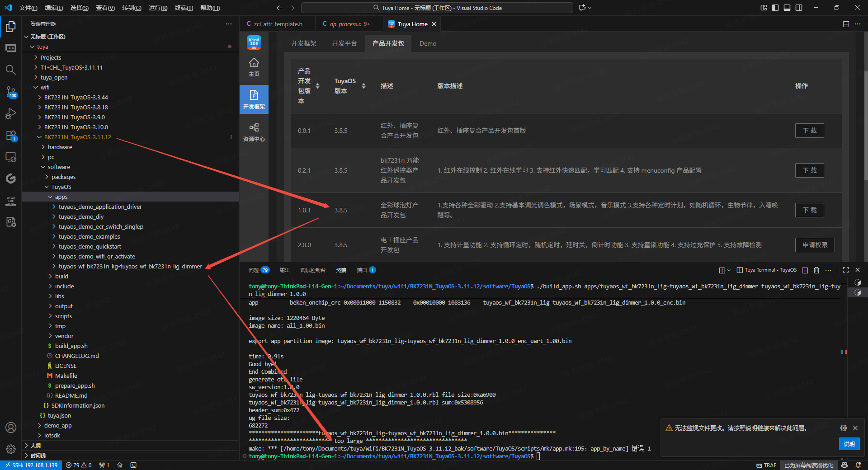The width and height of the screenshot is (868, 470).
Task: Click 申请权限 for version 2.0.0
Action: [815, 245]
